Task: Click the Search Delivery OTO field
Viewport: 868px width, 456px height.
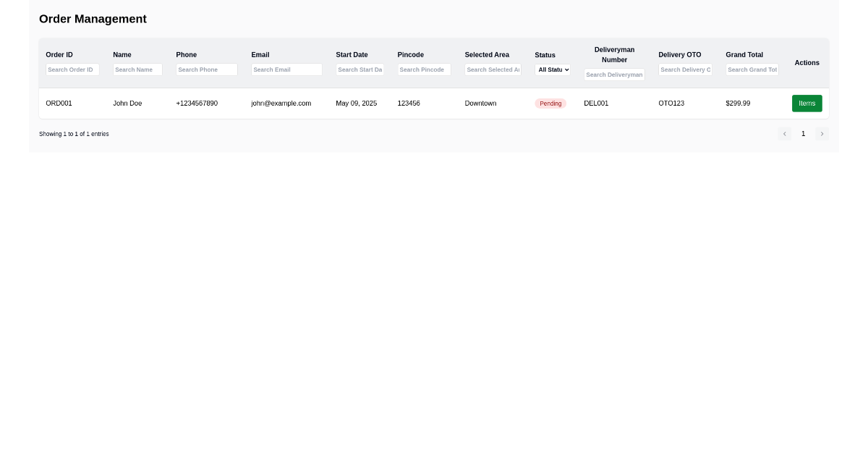Action: point(685,69)
